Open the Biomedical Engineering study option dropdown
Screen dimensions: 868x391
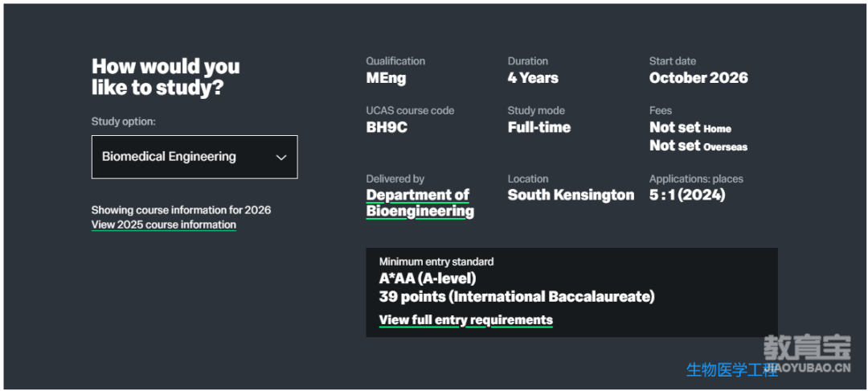(194, 157)
